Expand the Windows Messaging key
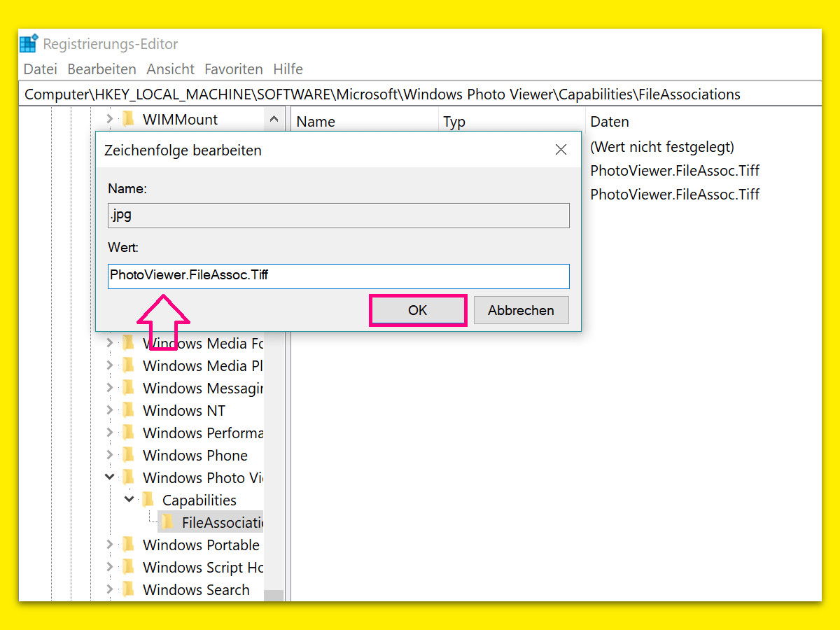The image size is (840, 630). (x=110, y=388)
